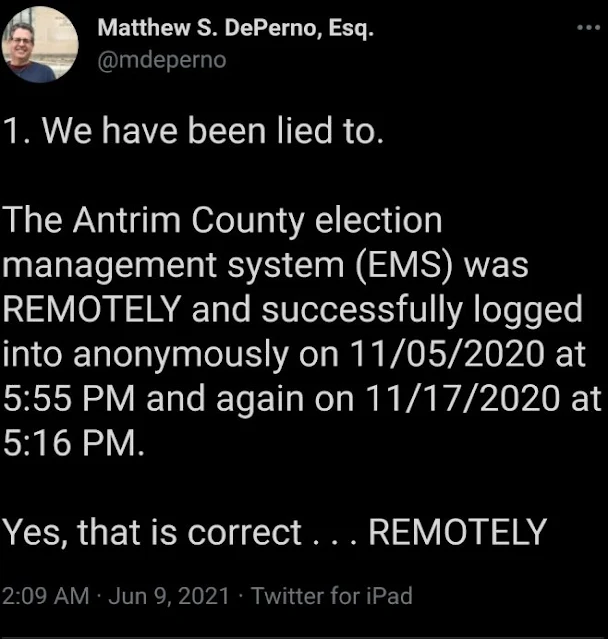This screenshot has height=639, width=608.
Task: Select the '(EMS)' abbreviation in the tweet
Action: (404, 265)
